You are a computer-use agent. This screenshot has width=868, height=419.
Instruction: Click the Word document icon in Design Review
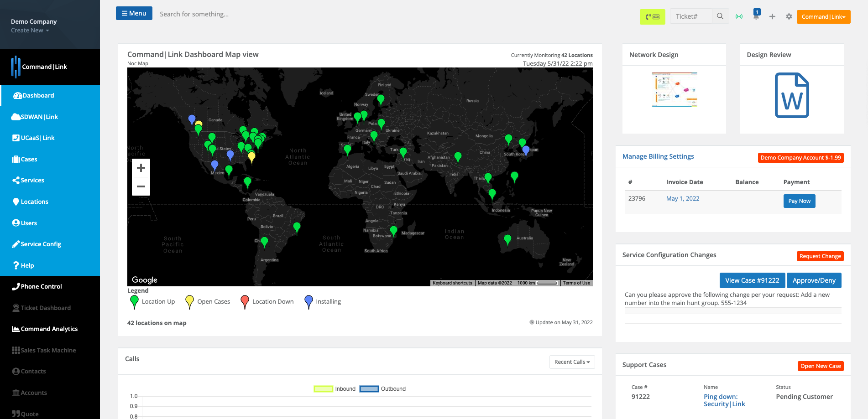pyautogui.click(x=792, y=95)
